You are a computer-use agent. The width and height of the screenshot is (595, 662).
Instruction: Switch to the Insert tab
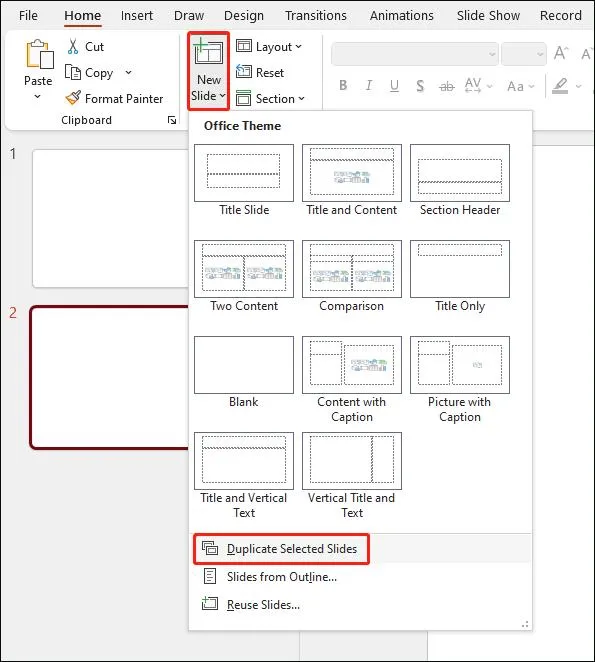(x=136, y=16)
